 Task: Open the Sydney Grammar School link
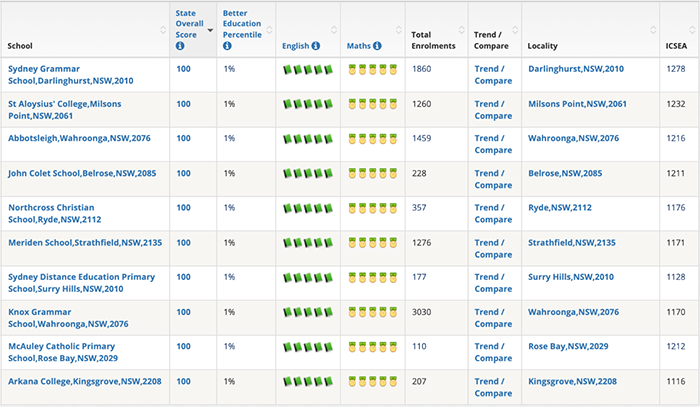click(x=71, y=75)
